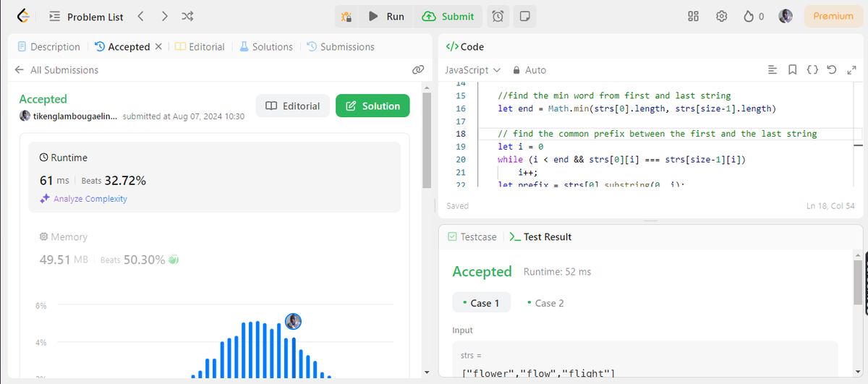Open the Problem List panel
The width and height of the screenshot is (868, 384).
[x=86, y=16]
